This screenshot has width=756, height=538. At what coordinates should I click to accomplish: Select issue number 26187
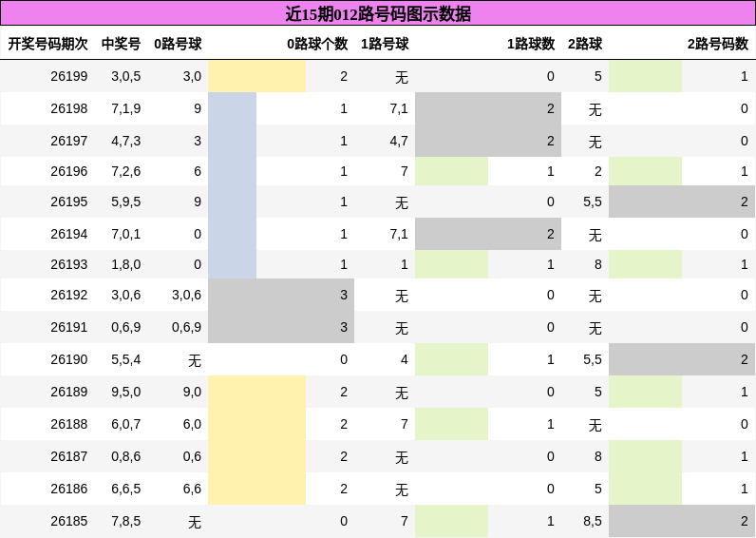click(69, 456)
